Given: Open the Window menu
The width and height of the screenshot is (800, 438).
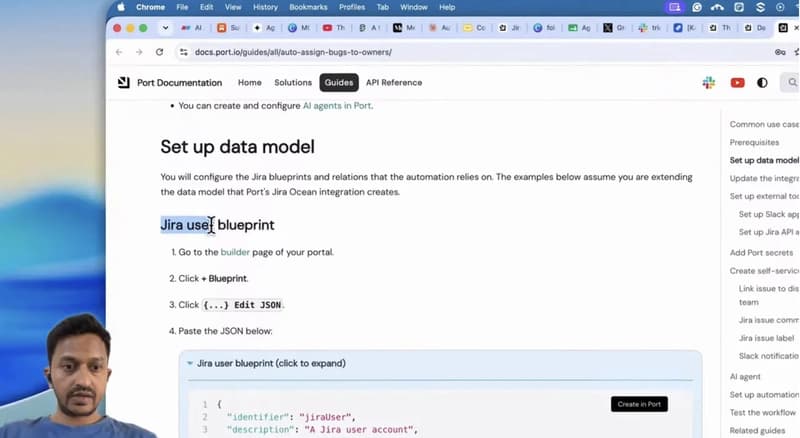Looking at the screenshot, I should 413,7.
